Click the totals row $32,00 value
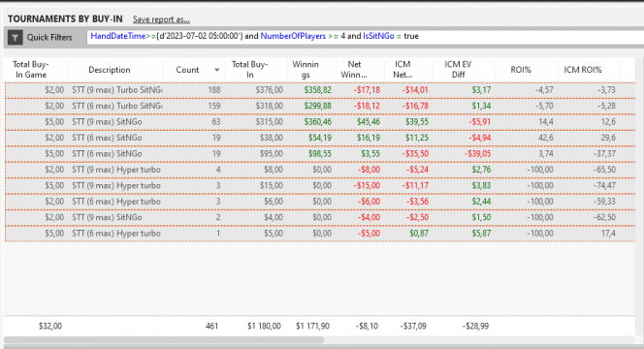The width and height of the screenshot is (644, 349). (x=50, y=326)
